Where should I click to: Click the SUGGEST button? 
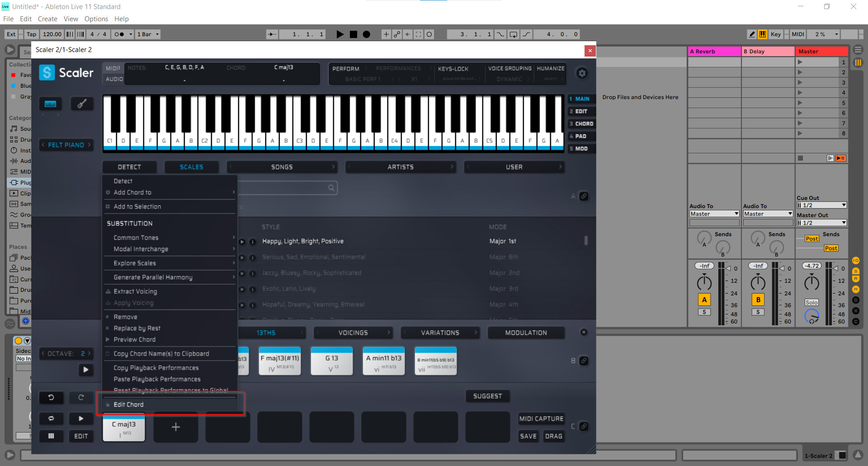point(487,396)
